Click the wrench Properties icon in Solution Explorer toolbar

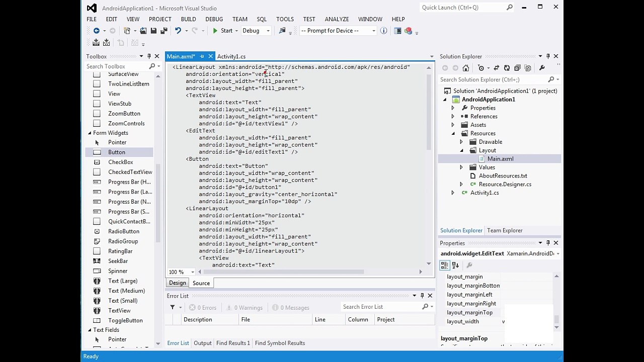coord(542,68)
